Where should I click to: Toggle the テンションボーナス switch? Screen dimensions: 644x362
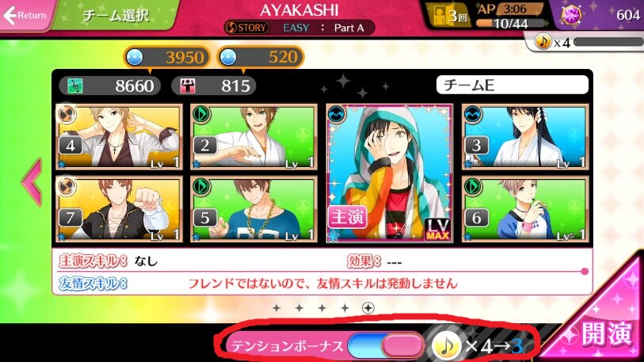pyautogui.click(x=386, y=345)
